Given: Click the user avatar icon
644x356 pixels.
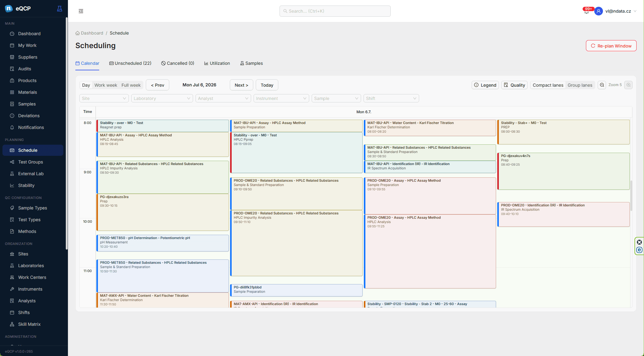Looking at the screenshot, I should click(x=599, y=11).
